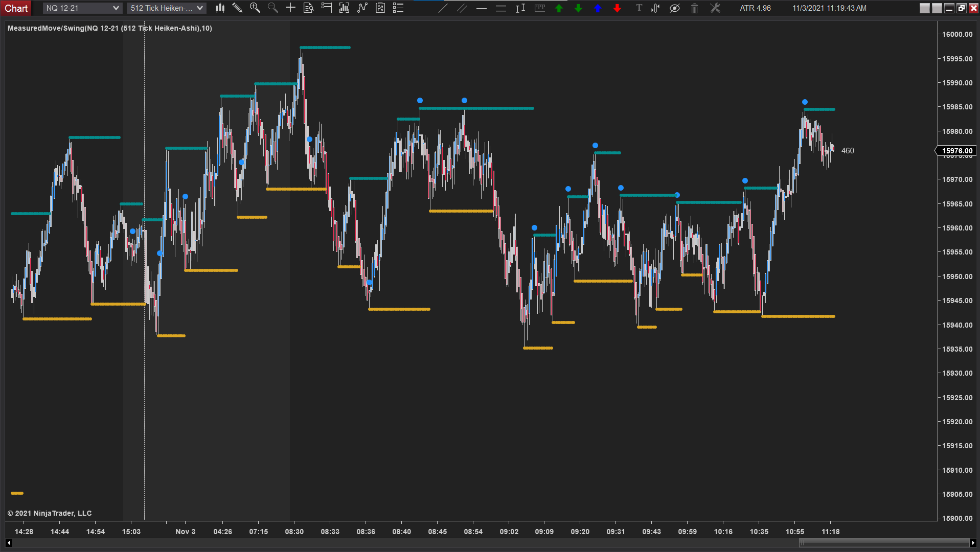Select the Text T drawing tool
Viewport: 980px width, 552px height.
[x=639, y=8]
